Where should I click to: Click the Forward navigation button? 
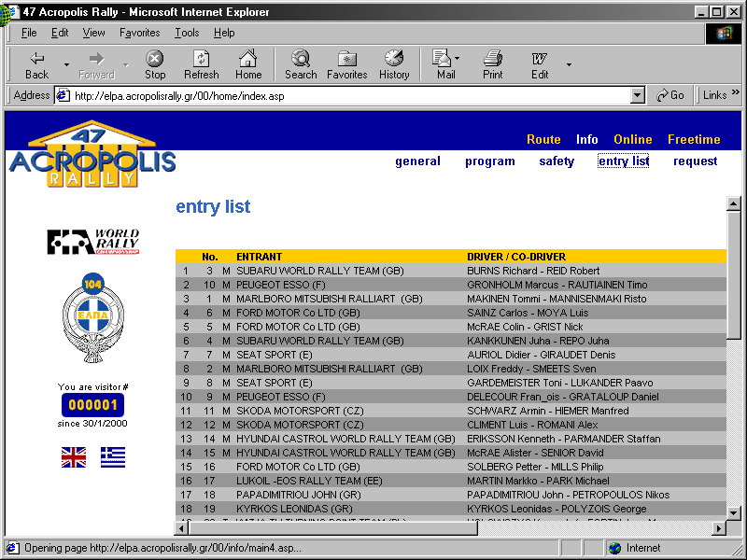[x=96, y=65]
